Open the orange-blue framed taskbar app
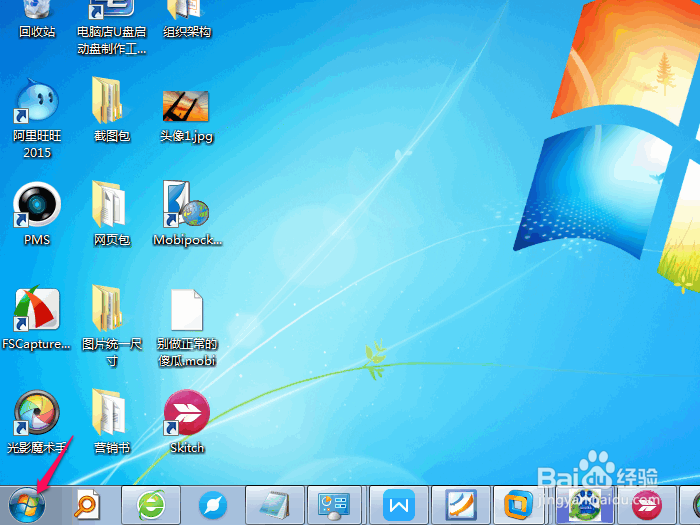 pos(462,505)
